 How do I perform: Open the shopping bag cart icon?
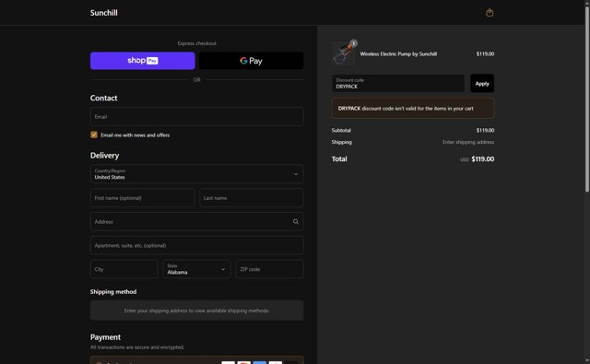click(x=490, y=13)
